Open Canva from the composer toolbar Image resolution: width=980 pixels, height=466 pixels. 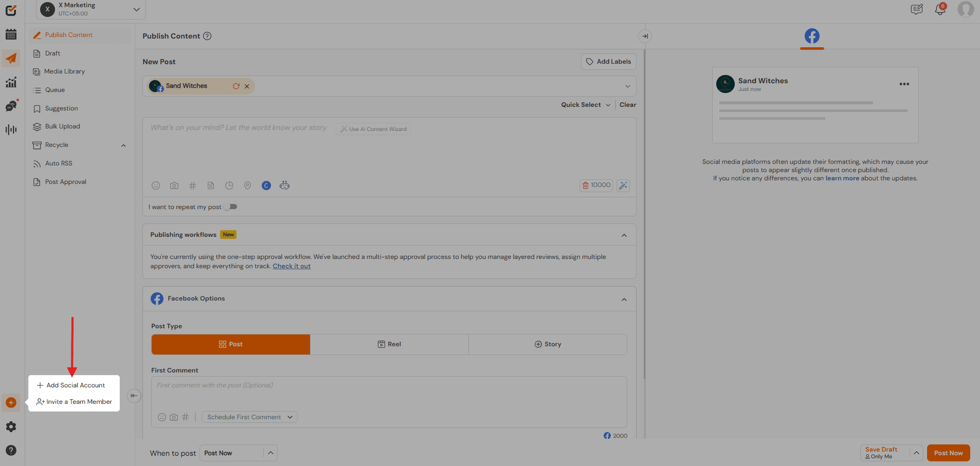(266, 185)
